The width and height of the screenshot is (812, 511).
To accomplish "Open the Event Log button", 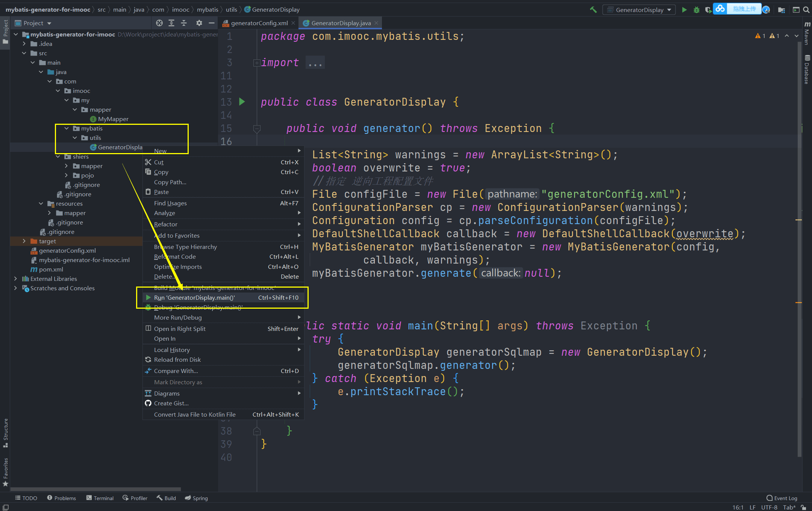I will pyautogui.click(x=782, y=498).
